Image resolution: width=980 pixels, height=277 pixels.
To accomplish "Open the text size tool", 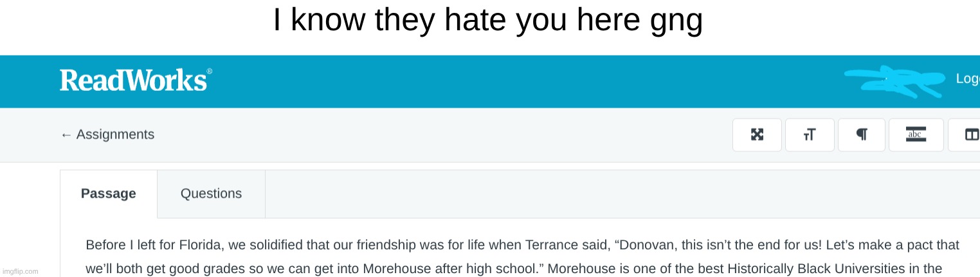I will [x=810, y=135].
